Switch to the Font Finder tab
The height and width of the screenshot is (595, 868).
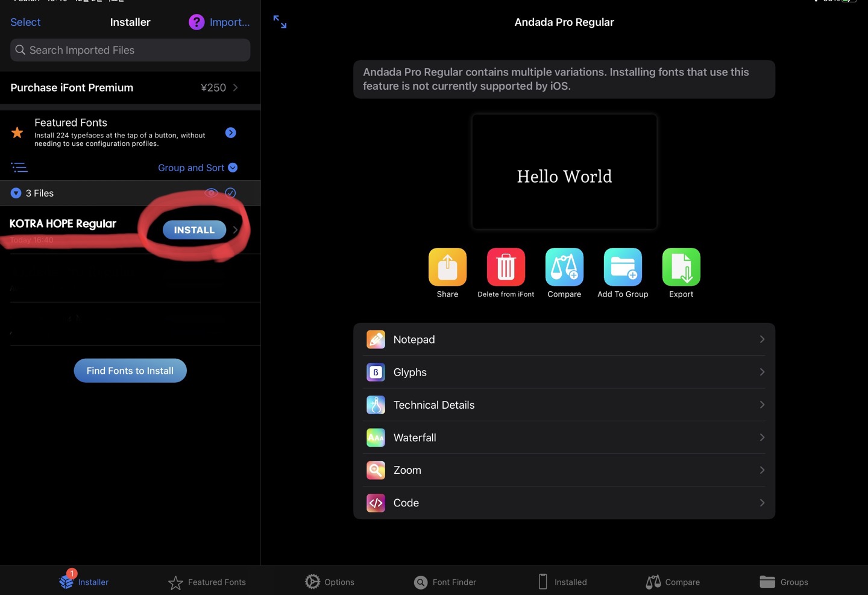tap(445, 582)
